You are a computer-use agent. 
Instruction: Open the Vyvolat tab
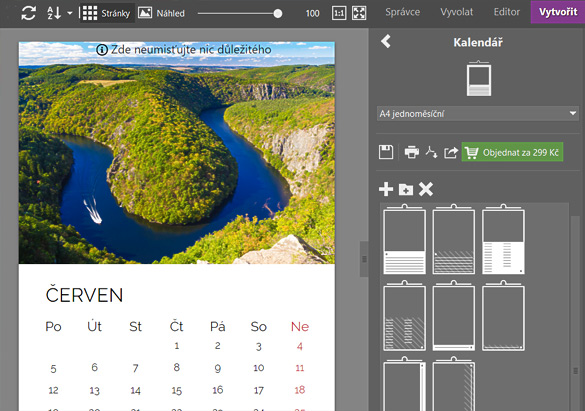point(457,12)
